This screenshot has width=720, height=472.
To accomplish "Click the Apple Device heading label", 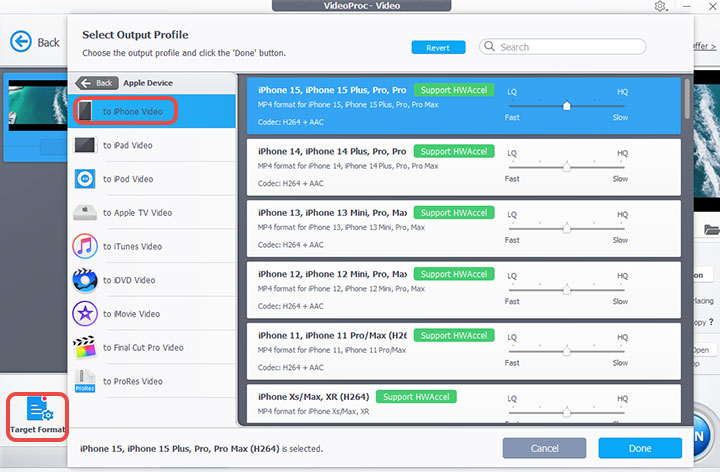I will pyautogui.click(x=148, y=83).
